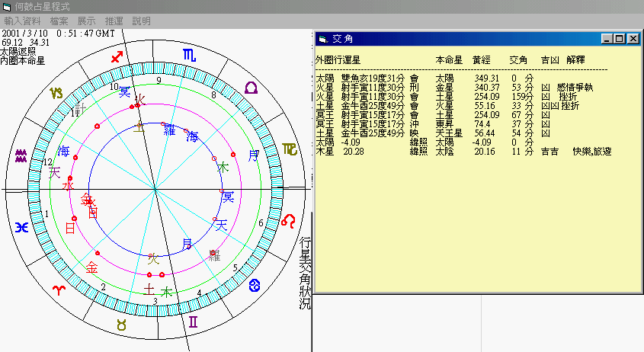The image size is (644, 352).
Task: Click the 計 planet label near house 11
Action: click(81, 108)
